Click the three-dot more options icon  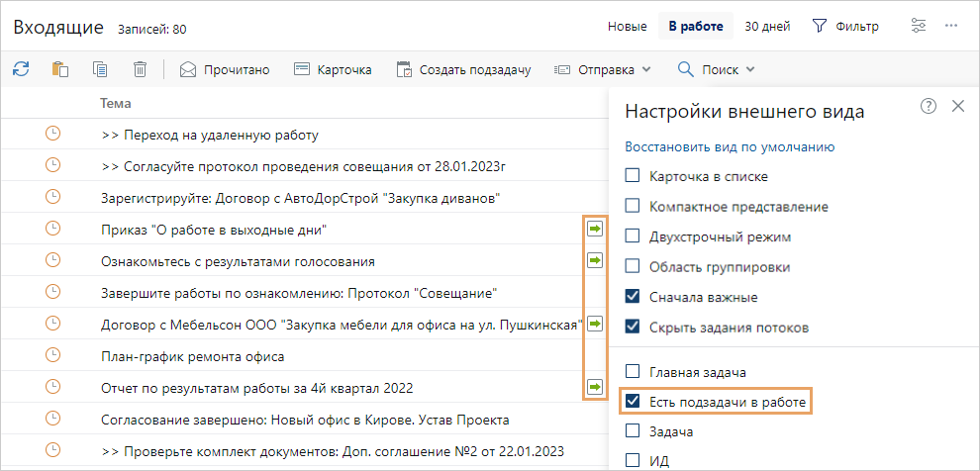[952, 26]
